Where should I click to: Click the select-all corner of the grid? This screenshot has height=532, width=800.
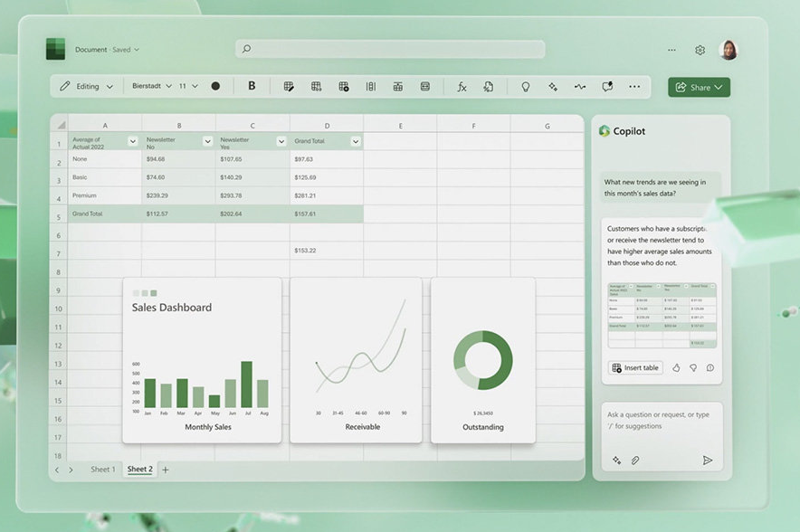click(x=61, y=124)
